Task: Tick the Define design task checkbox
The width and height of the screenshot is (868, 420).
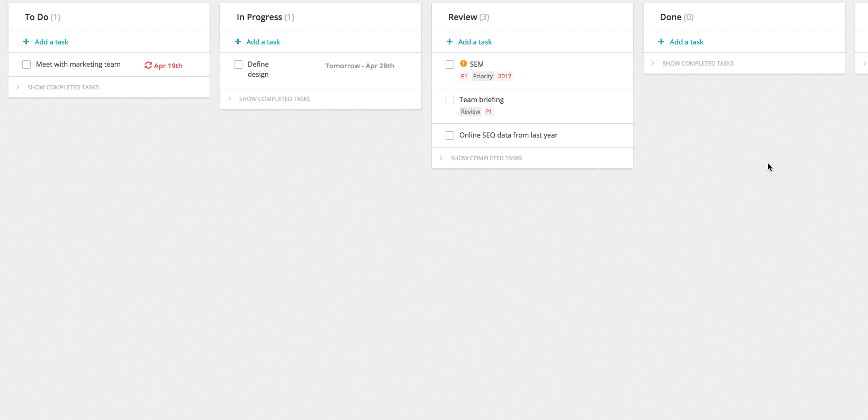Action: [x=238, y=65]
